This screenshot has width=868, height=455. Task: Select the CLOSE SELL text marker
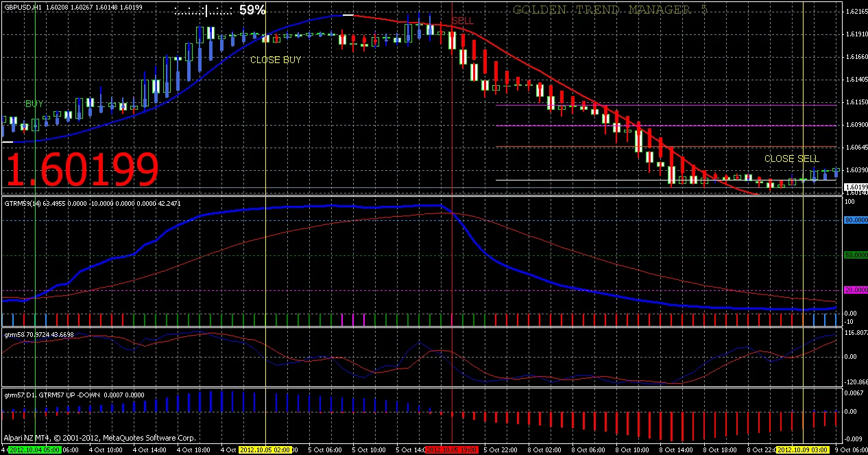(x=791, y=159)
